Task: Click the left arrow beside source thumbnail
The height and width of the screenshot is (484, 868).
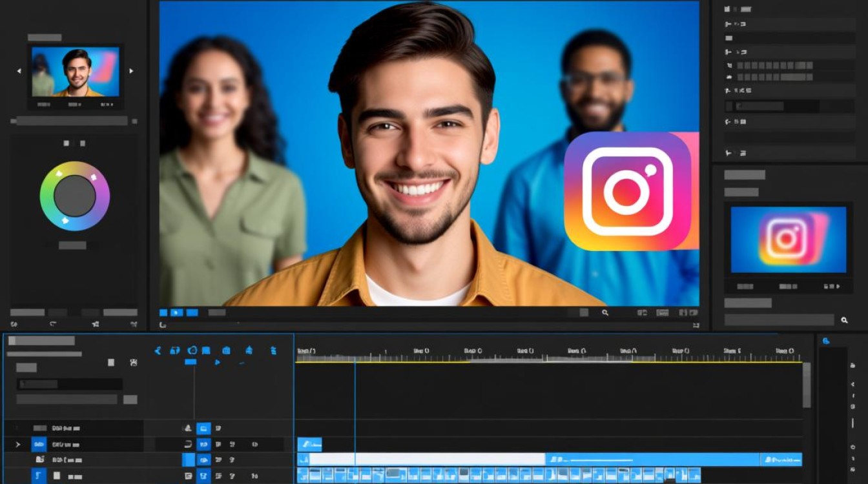Action: [x=19, y=71]
